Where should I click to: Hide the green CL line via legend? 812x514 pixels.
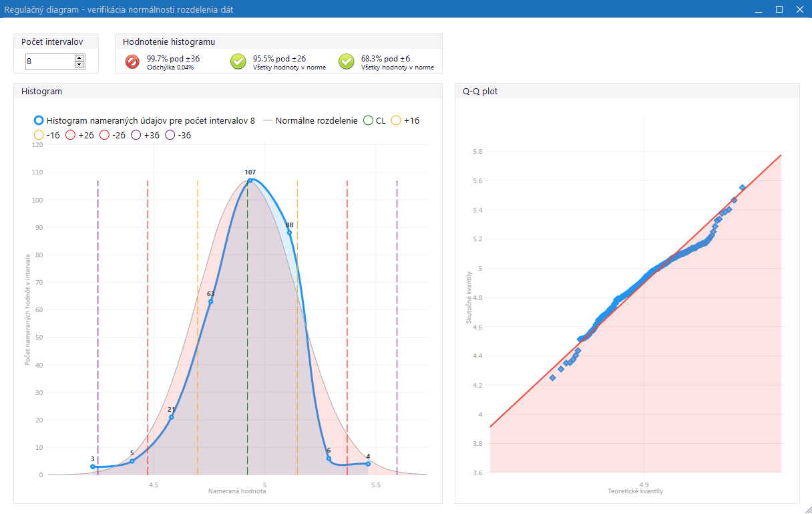[368, 121]
